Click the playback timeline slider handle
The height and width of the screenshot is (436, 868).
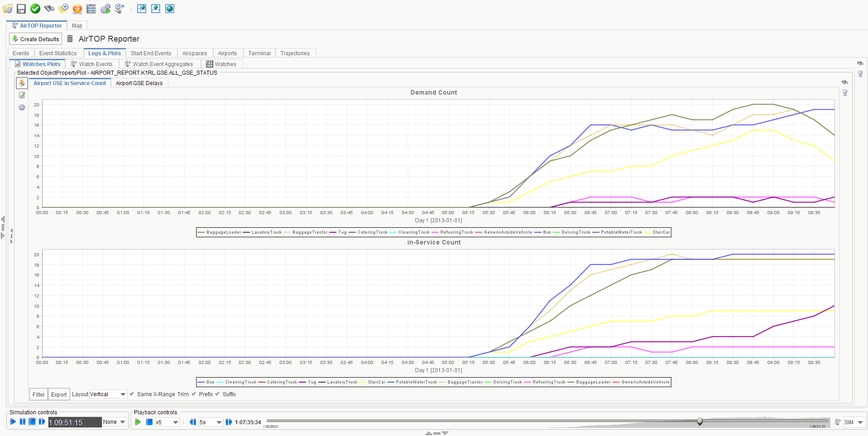tap(700, 422)
